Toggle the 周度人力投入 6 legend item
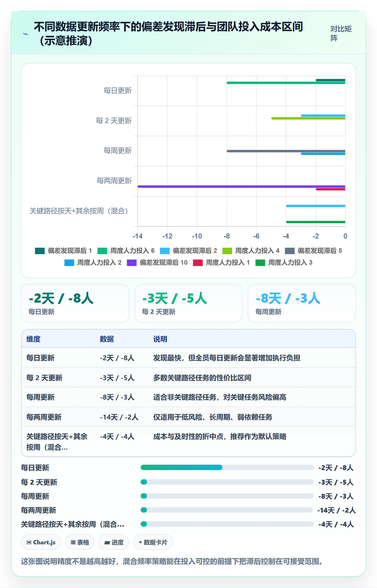The width and height of the screenshot is (377, 588). (126, 251)
